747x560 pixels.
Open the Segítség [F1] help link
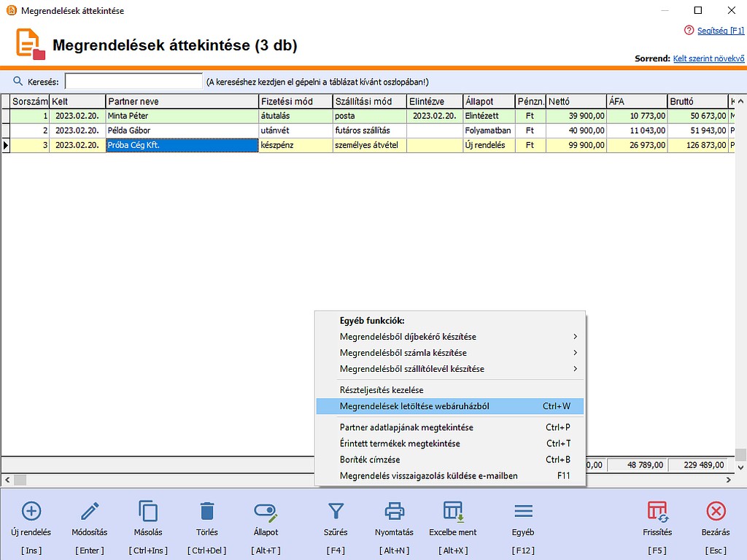(x=720, y=31)
